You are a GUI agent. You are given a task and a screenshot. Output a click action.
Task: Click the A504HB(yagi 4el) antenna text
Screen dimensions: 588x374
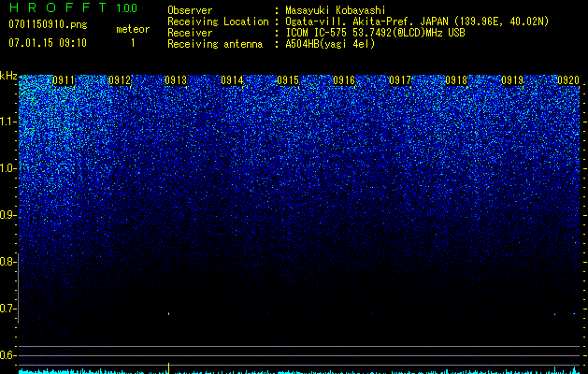(x=330, y=44)
